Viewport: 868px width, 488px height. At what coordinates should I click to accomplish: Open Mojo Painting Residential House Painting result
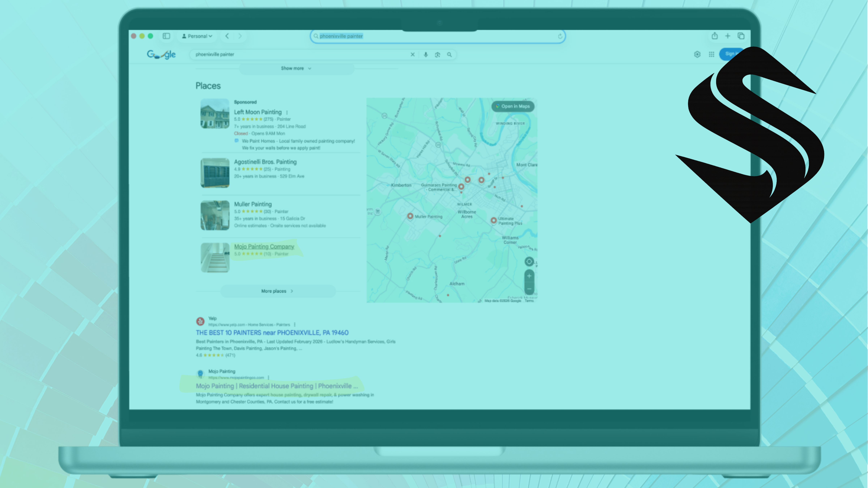click(x=277, y=386)
